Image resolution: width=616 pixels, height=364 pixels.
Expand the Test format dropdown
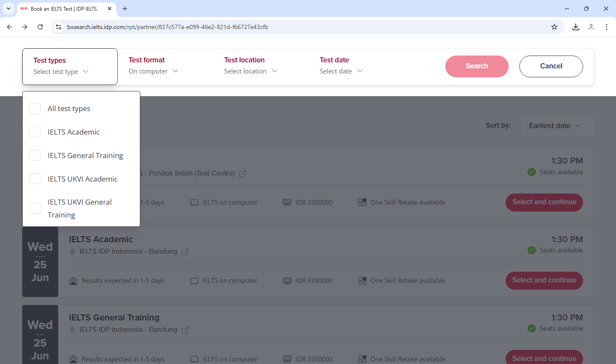click(x=153, y=71)
